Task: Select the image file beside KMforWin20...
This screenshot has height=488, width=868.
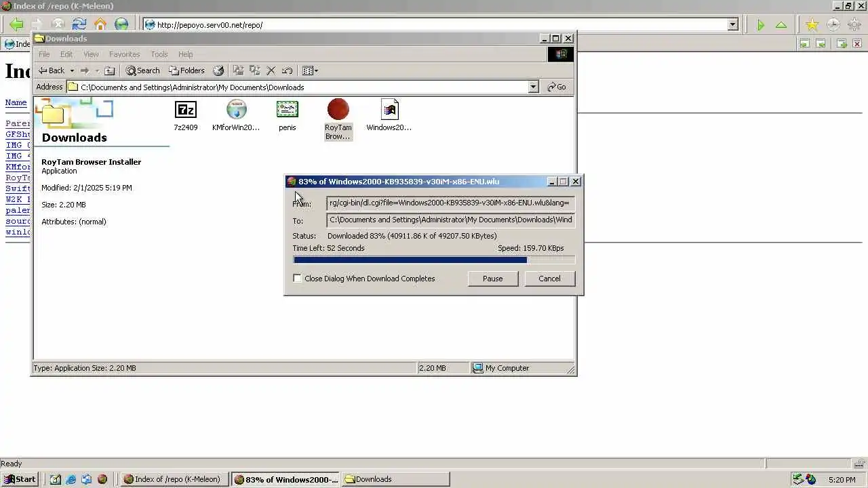Action: point(288,115)
